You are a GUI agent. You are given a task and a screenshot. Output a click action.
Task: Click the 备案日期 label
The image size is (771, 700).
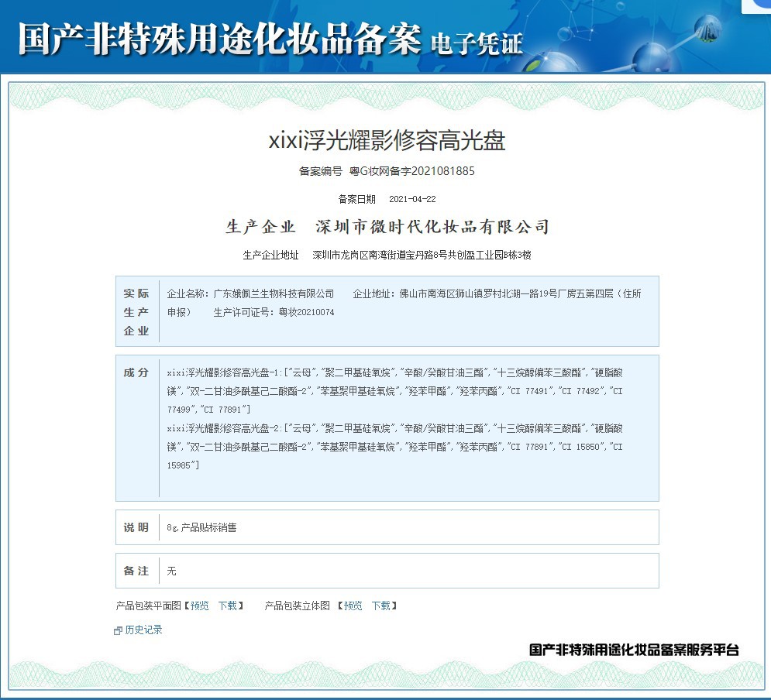(357, 199)
